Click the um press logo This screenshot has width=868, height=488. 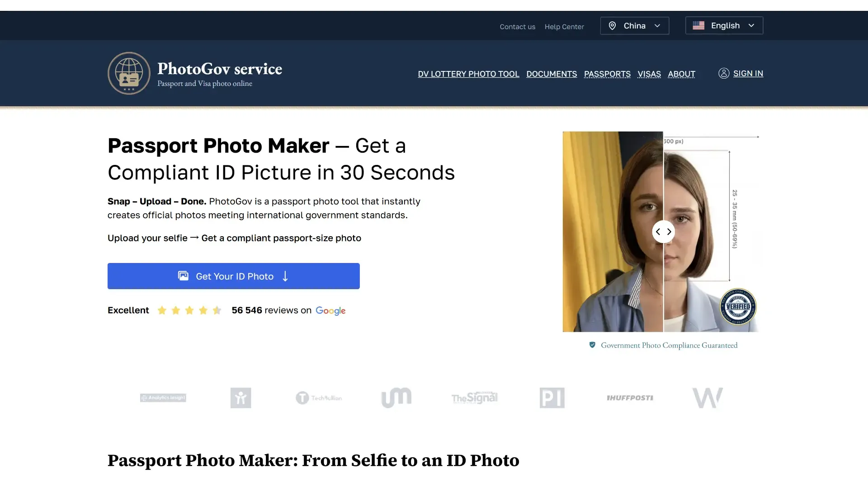pos(396,398)
